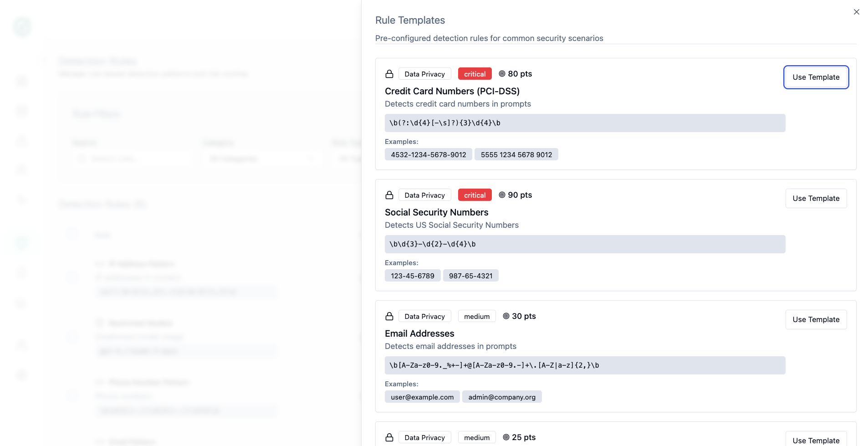Viewport: 868px width, 446px height.
Task: Use the Credit Card Numbers template
Action: (x=816, y=77)
